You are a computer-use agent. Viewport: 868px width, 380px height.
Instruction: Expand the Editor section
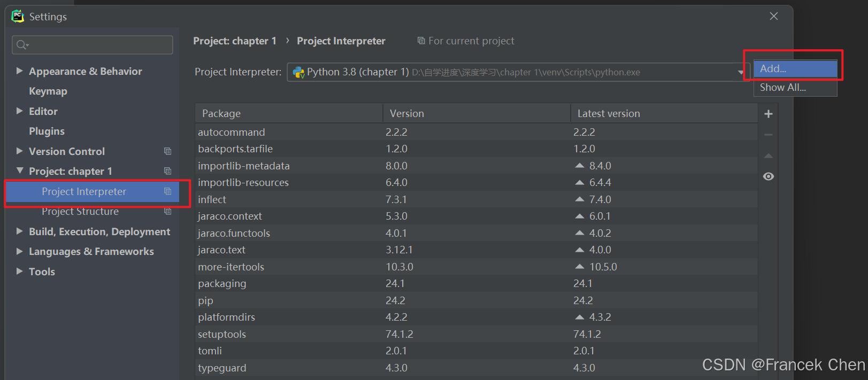click(19, 111)
